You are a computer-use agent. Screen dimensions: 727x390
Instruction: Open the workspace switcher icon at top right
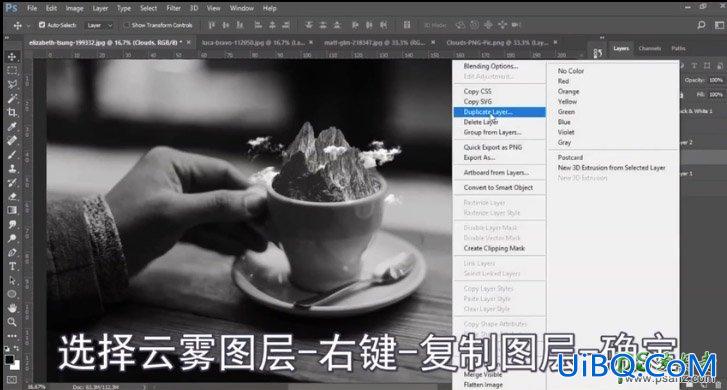[719, 25]
